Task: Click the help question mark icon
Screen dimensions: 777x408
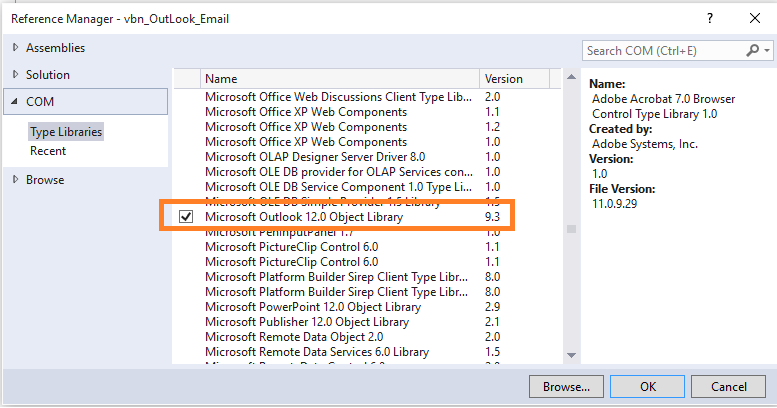Action: [710, 18]
